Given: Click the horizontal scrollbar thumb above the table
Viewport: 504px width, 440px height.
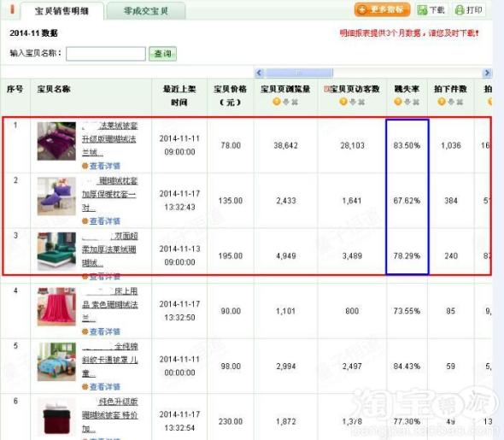Looking at the screenshot, I should (299, 73).
